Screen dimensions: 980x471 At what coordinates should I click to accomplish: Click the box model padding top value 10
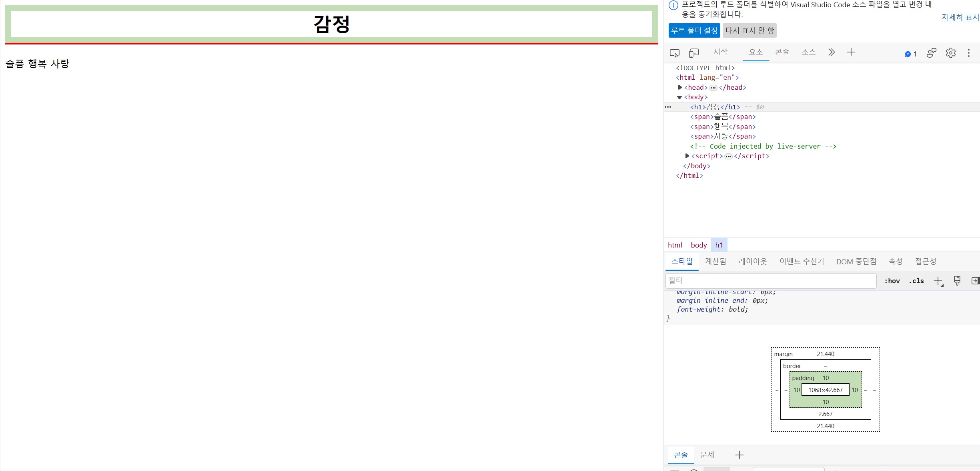pos(826,378)
